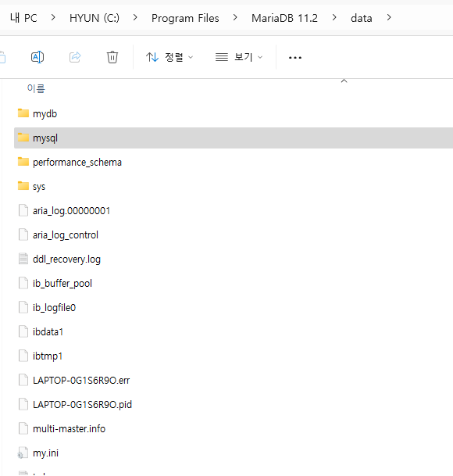This screenshot has height=476, width=453.
Task: Click the Program Files breadcrumb
Action: (185, 18)
